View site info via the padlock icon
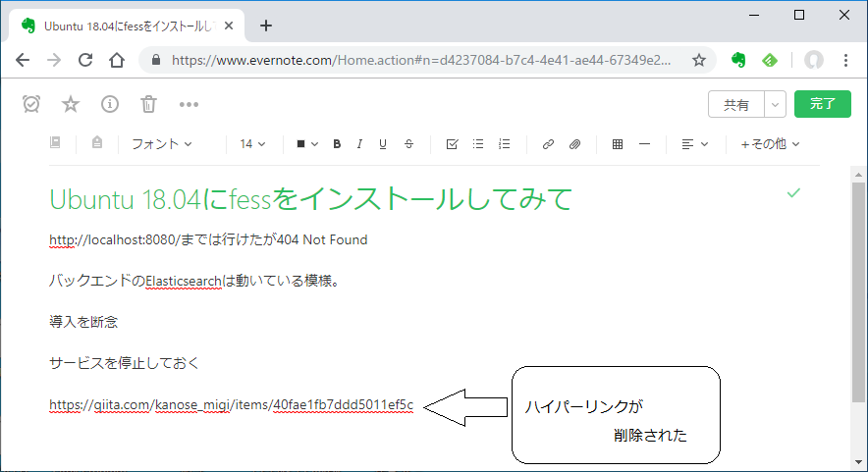This screenshot has width=868, height=472. click(156, 60)
